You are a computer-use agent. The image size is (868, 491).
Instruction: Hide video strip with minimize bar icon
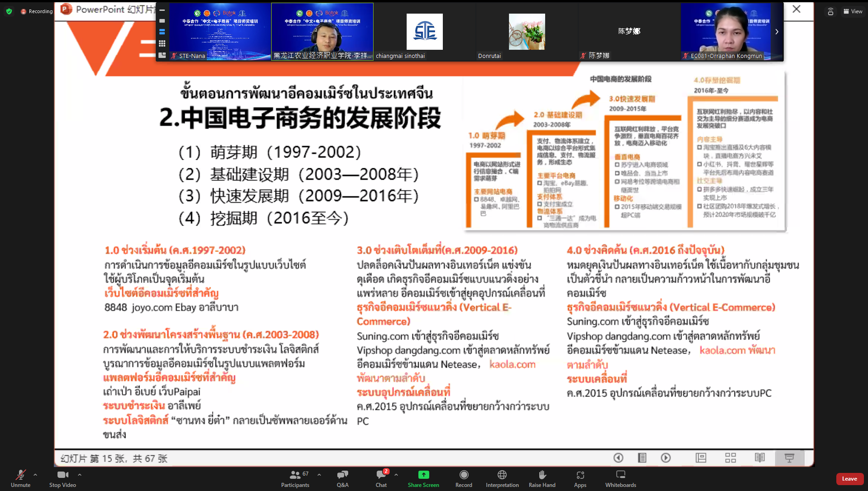coord(162,10)
